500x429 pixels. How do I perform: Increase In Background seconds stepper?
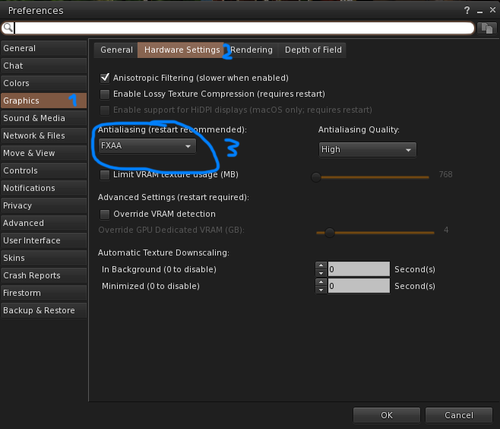[321, 266]
